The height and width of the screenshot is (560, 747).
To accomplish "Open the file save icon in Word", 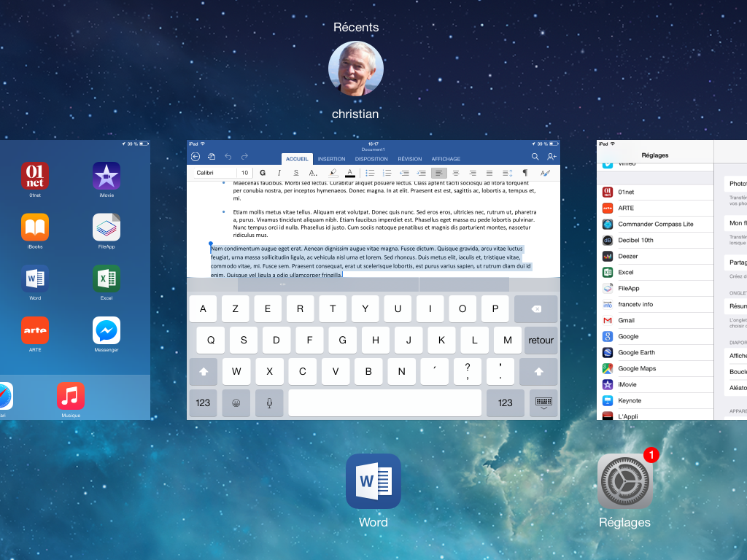I will [x=212, y=157].
